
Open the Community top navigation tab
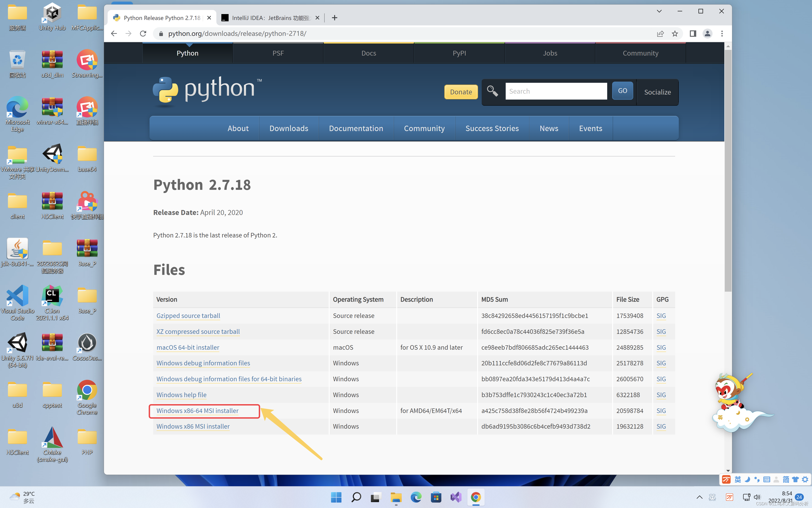pyautogui.click(x=640, y=53)
